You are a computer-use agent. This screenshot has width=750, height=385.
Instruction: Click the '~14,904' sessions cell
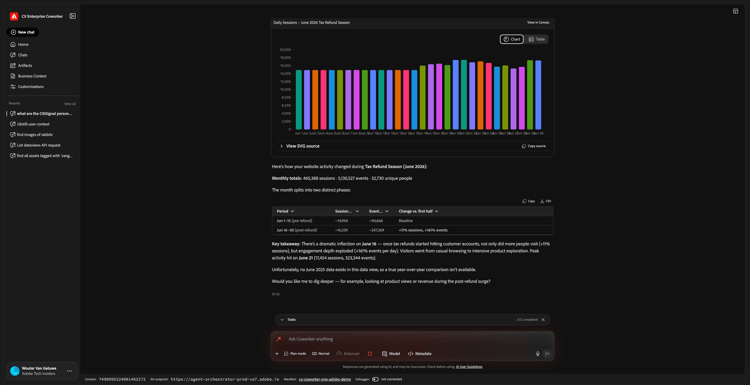tap(341, 221)
